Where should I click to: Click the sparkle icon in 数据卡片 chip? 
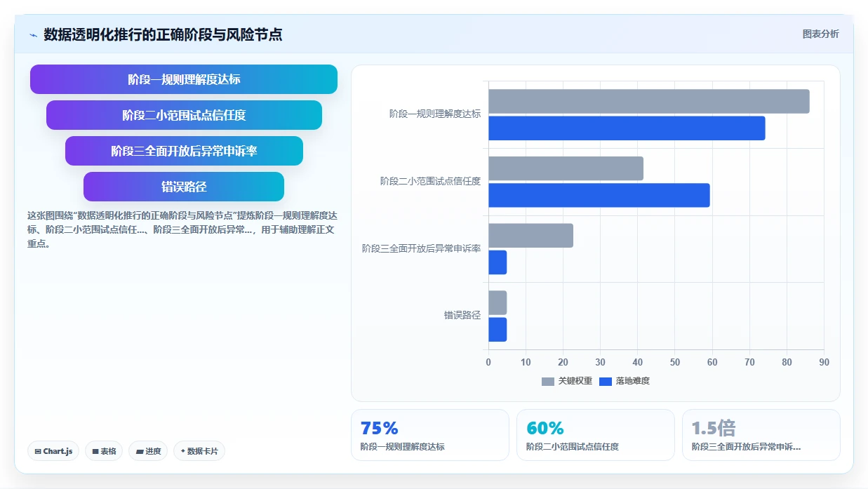click(183, 451)
